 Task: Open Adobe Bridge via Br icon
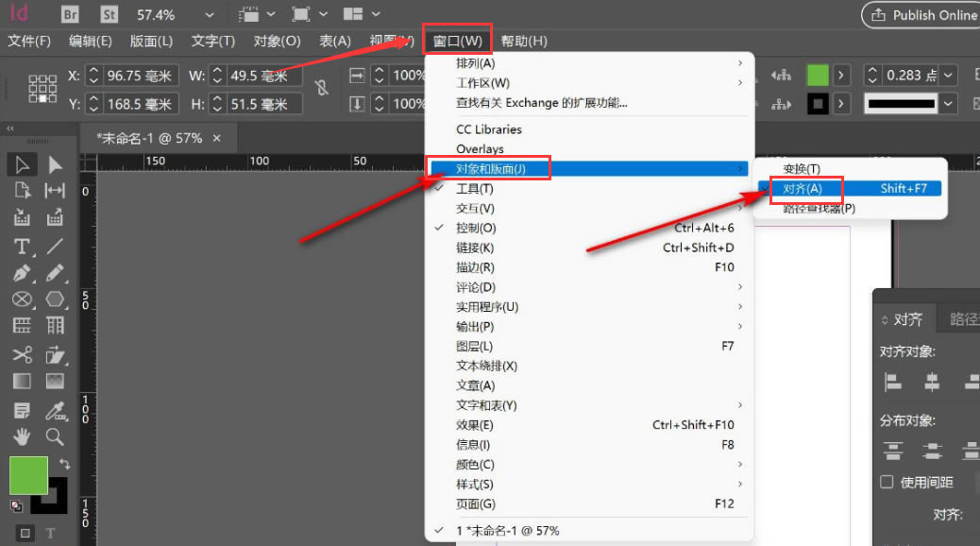[x=70, y=14]
